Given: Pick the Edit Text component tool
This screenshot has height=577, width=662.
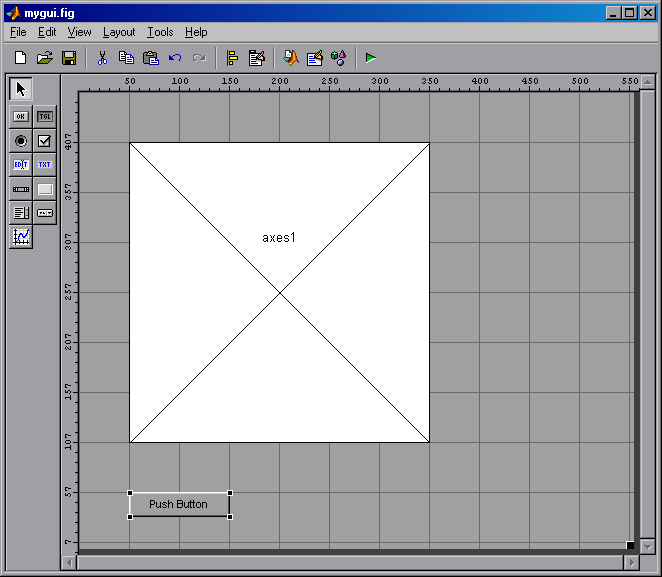Looking at the screenshot, I should (21, 164).
